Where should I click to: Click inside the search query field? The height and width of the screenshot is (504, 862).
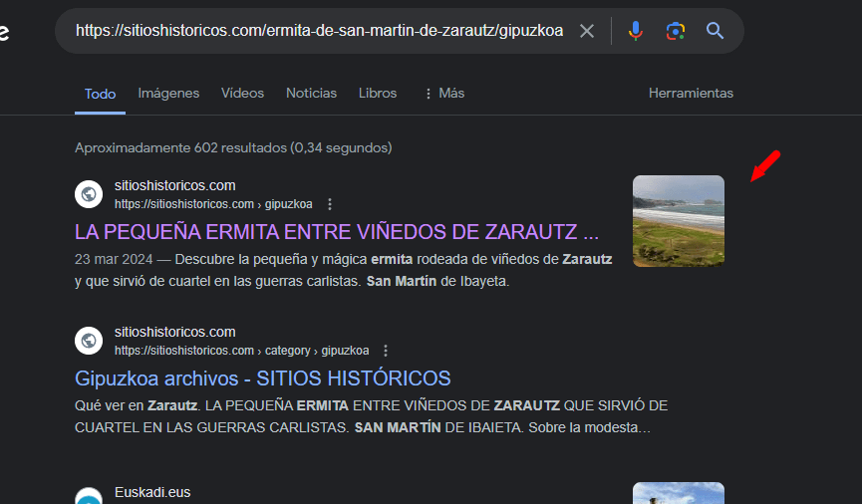(x=320, y=31)
